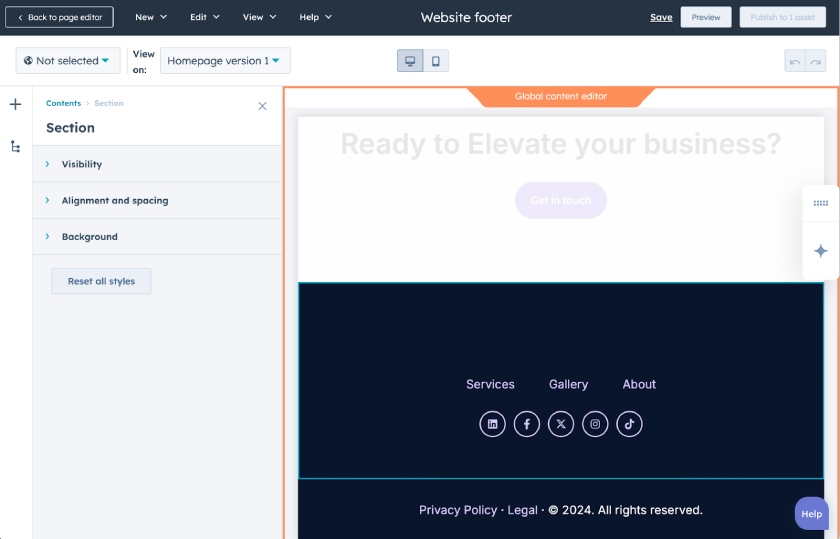The height and width of the screenshot is (539, 840).
Task: Open the contents tree icon in sidebar
Action: (15, 147)
